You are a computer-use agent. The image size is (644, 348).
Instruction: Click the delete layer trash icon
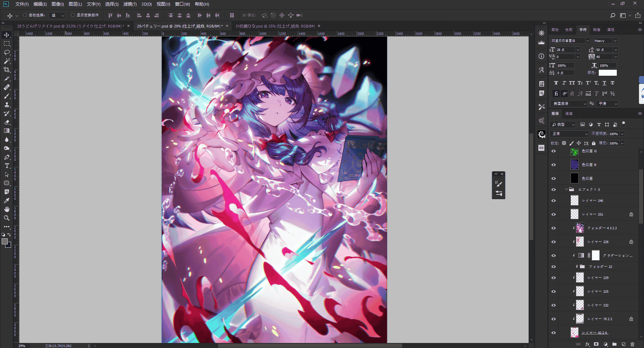point(632,344)
